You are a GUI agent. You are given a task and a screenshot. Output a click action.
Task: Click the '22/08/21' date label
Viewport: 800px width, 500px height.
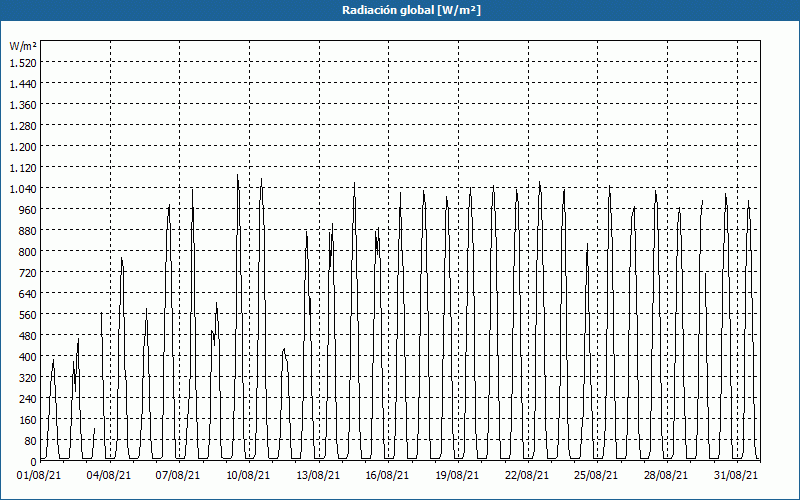[527, 476]
